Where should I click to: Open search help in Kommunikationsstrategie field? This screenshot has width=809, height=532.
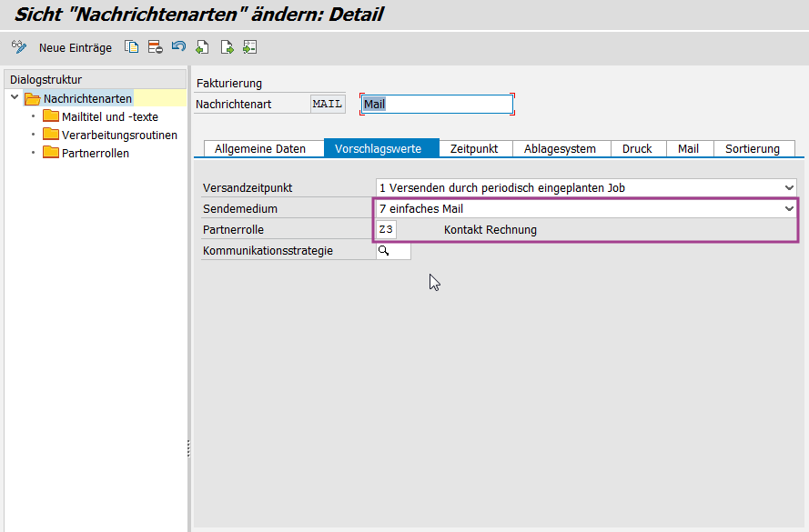tap(384, 251)
